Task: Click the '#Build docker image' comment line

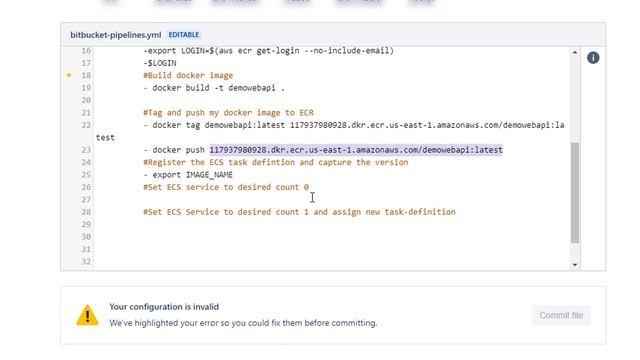Action: pos(188,76)
